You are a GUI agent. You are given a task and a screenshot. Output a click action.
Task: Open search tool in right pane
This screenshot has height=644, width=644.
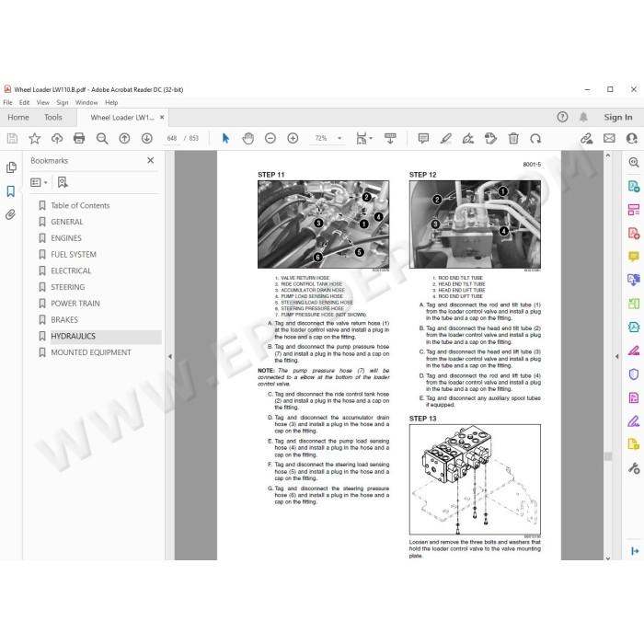[634, 163]
